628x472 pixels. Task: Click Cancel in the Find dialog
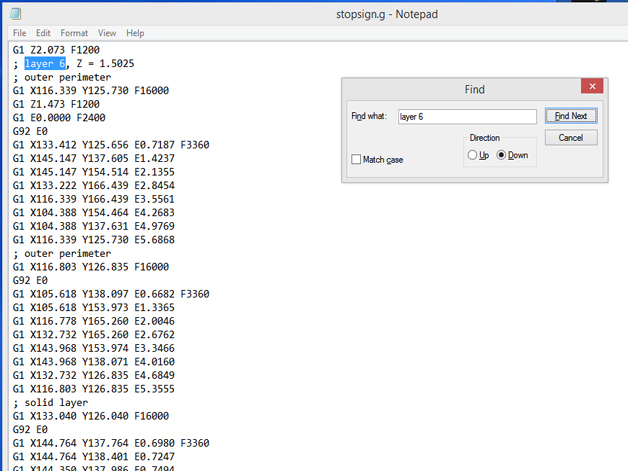click(571, 138)
